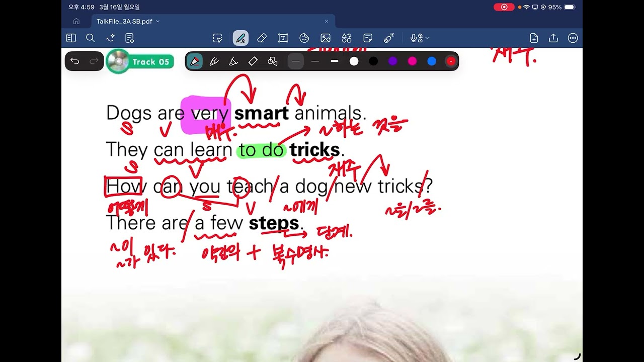Choose the brush pen style
This screenshot has height=362, width=644.
coord(233,61)
